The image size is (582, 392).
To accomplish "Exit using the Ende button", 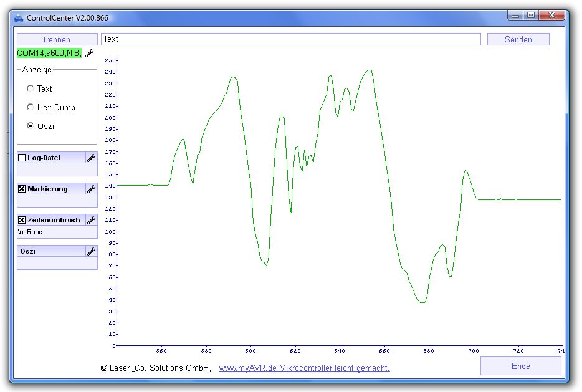I will point(520,366).
